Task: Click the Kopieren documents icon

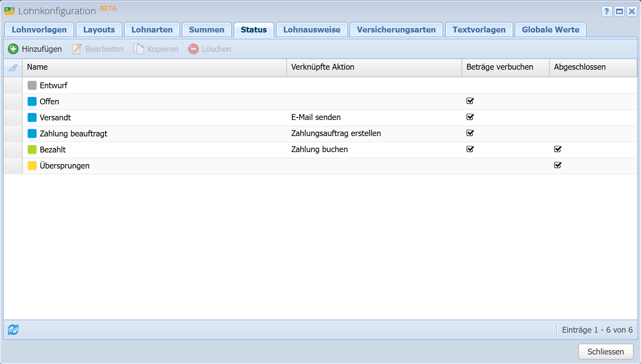Action: pos(139,49)
